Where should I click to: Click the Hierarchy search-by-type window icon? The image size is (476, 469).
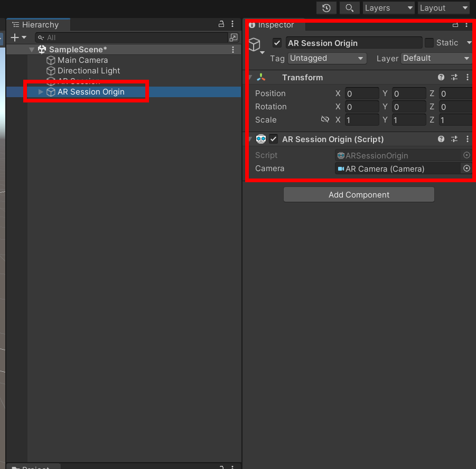coord(234,37)
